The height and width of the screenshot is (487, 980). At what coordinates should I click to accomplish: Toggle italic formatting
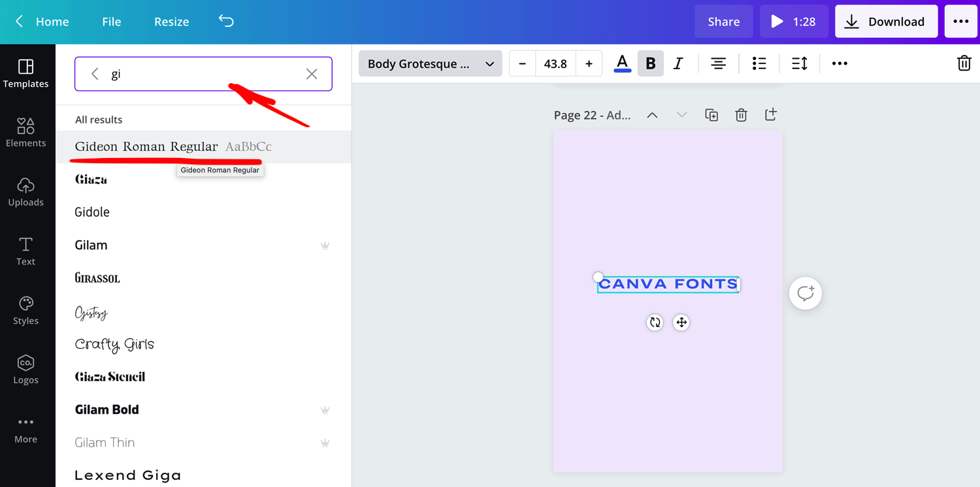pos(678,63)
